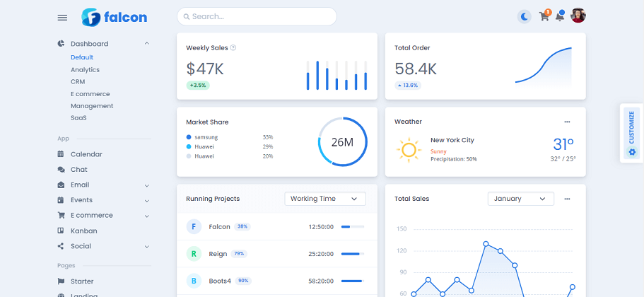Screen dimensions: 644x297
Task: Click the 12:50:00 working time
Action: [321, 227]
